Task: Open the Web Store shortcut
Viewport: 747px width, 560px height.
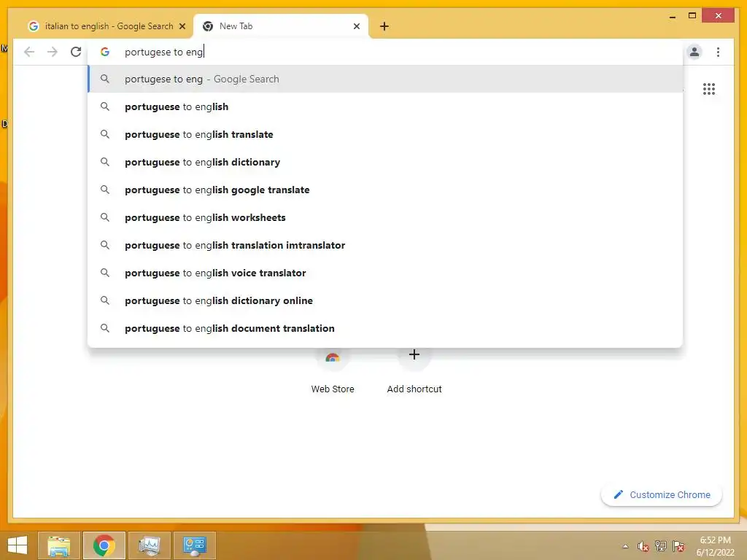Action: (333, 370)
